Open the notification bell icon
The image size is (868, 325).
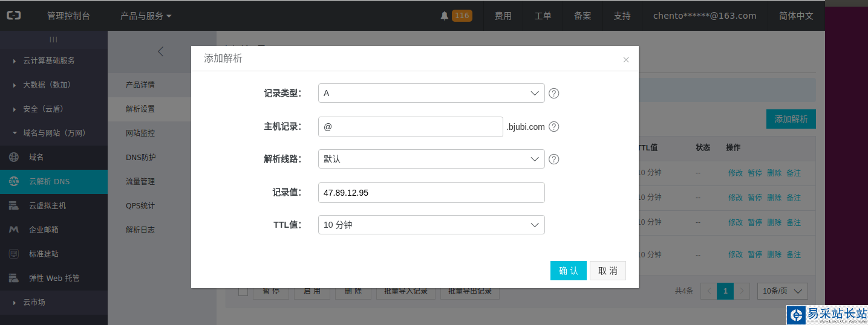pos(445,16)
